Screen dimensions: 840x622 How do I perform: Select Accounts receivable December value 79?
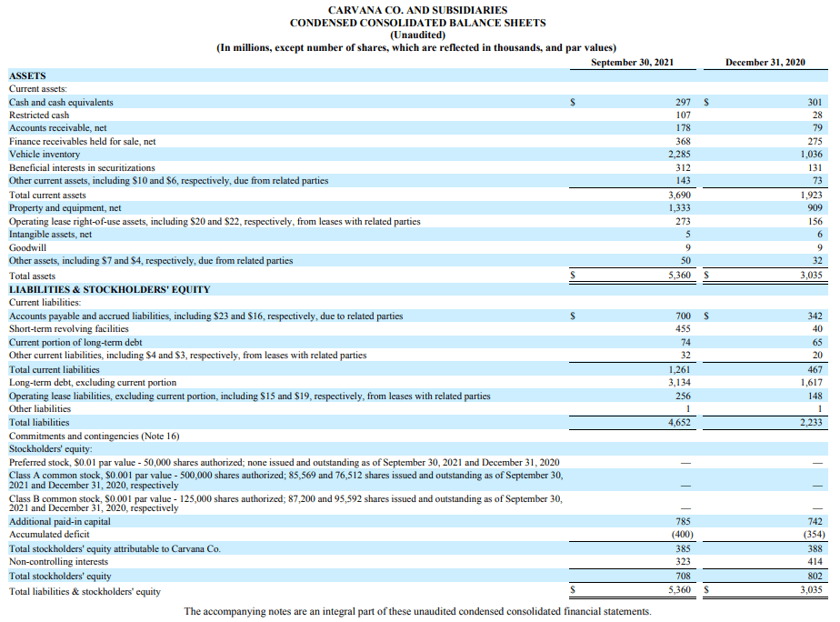tap(817, 128)
